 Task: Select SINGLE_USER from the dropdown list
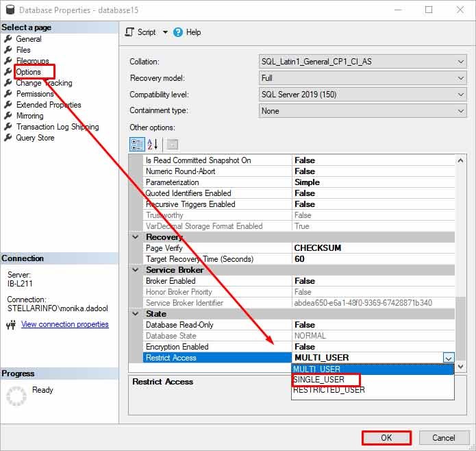319,380
